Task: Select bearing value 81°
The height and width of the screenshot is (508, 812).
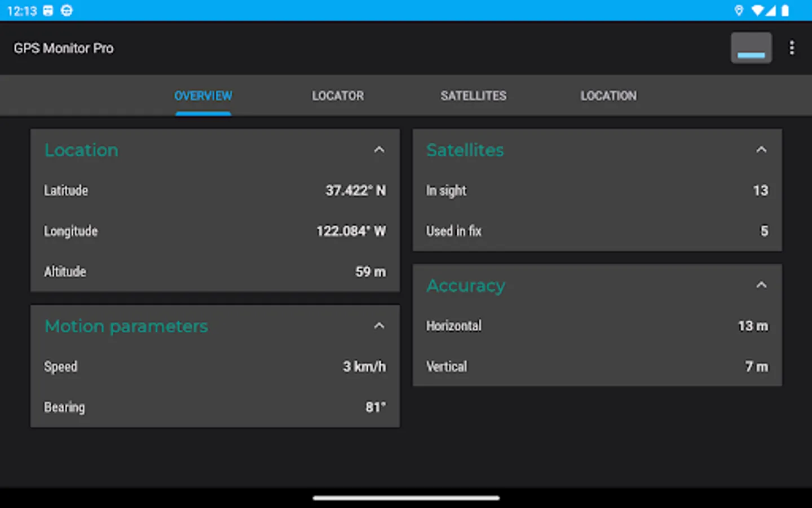Action: pyautogui.click(x=376, y=408)
